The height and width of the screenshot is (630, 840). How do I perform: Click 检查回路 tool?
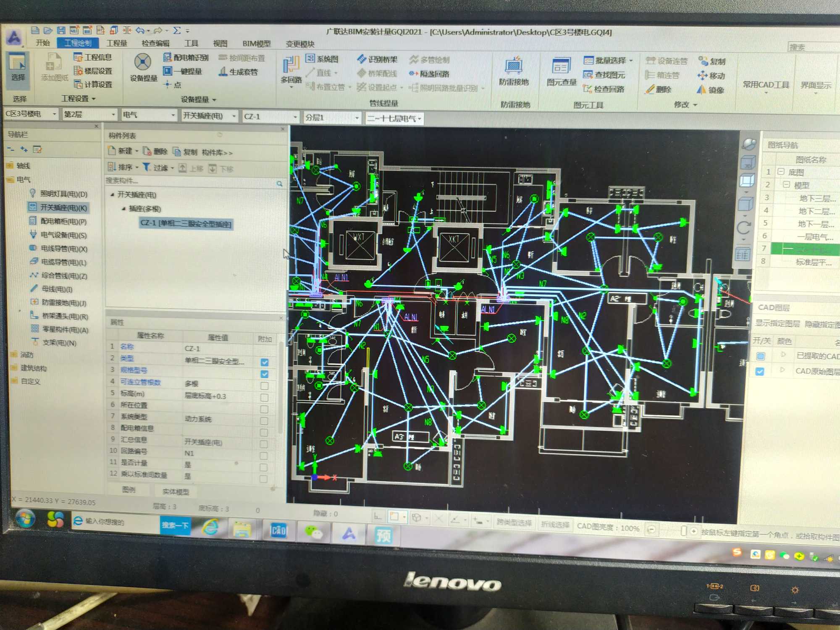[604, 89]
